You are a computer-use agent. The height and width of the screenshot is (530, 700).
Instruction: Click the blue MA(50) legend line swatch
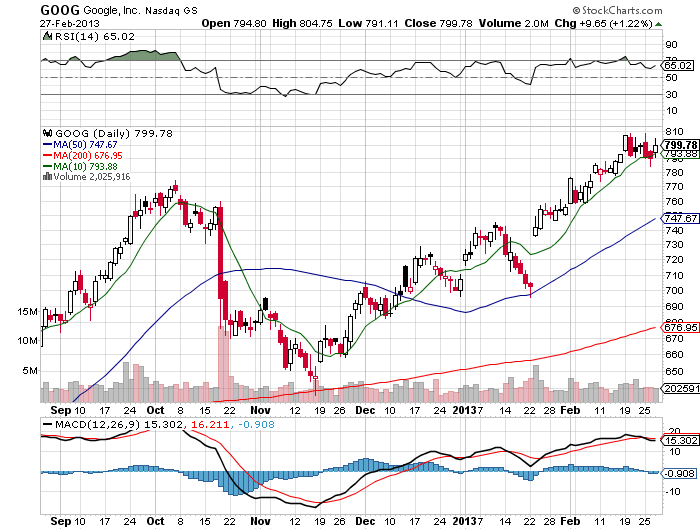(47, 145)
